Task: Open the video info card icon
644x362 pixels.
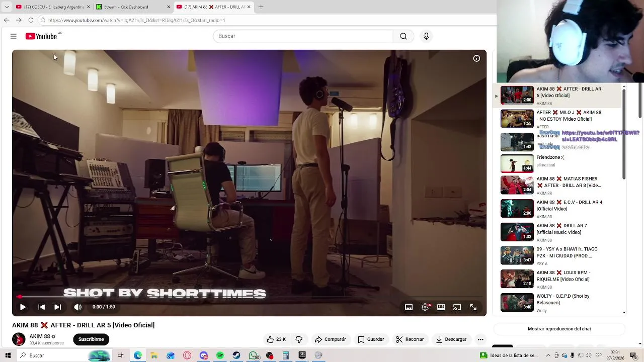Action: point(476,58)
